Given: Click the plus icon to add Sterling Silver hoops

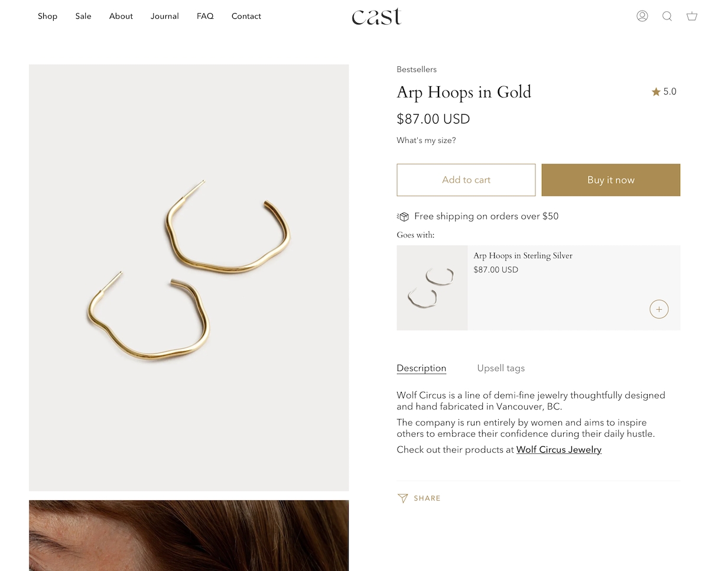Looking at the screenshot, I should click(659, 309).
